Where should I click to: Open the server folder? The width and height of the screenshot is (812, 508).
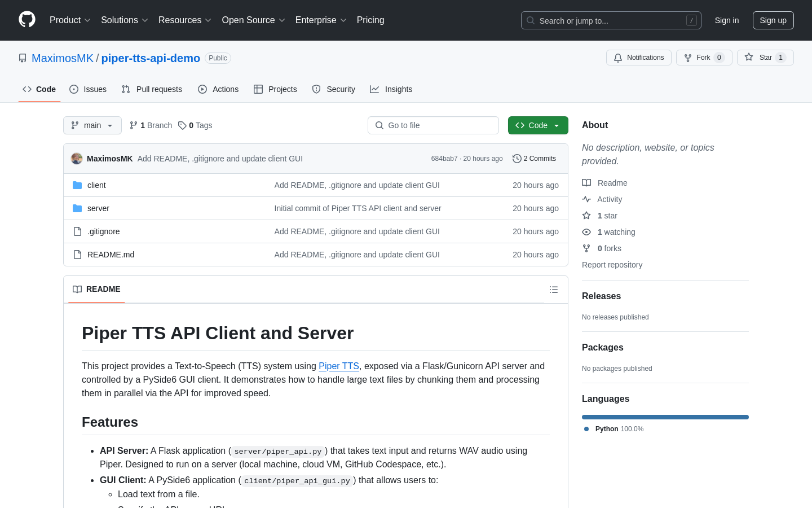98,208
